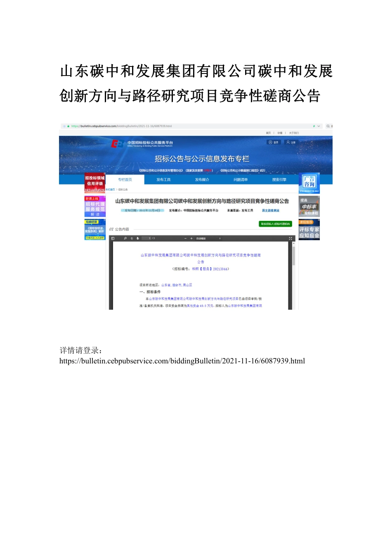Image resolution: width=392 pixels, height=555 pixels.
Task: Click the green lightning icon in address bar
Action: [314, 126]
